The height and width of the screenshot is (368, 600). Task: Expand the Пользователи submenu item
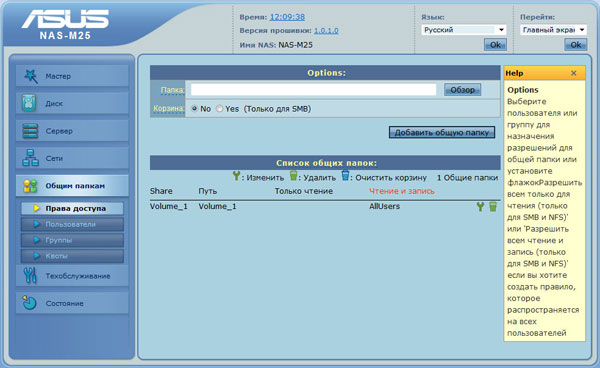click(72, 224)
